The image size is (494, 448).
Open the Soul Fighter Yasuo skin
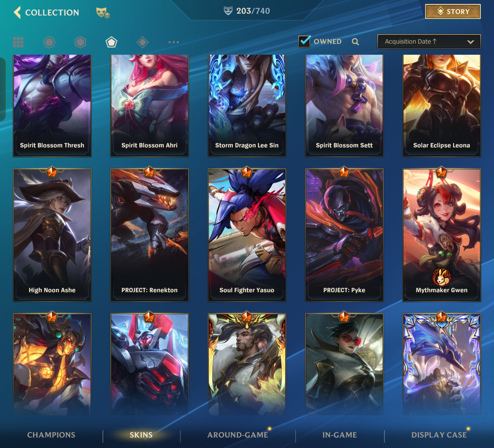pos(247,235)
